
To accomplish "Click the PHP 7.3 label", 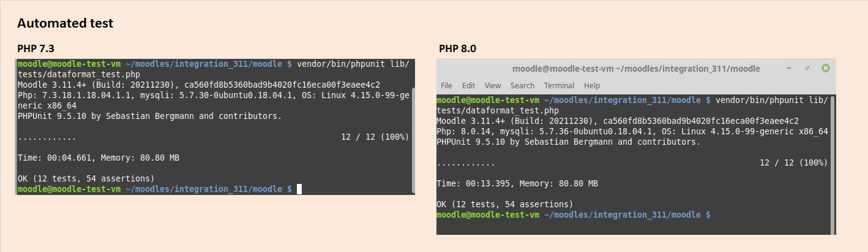I will tap(37, 48).
